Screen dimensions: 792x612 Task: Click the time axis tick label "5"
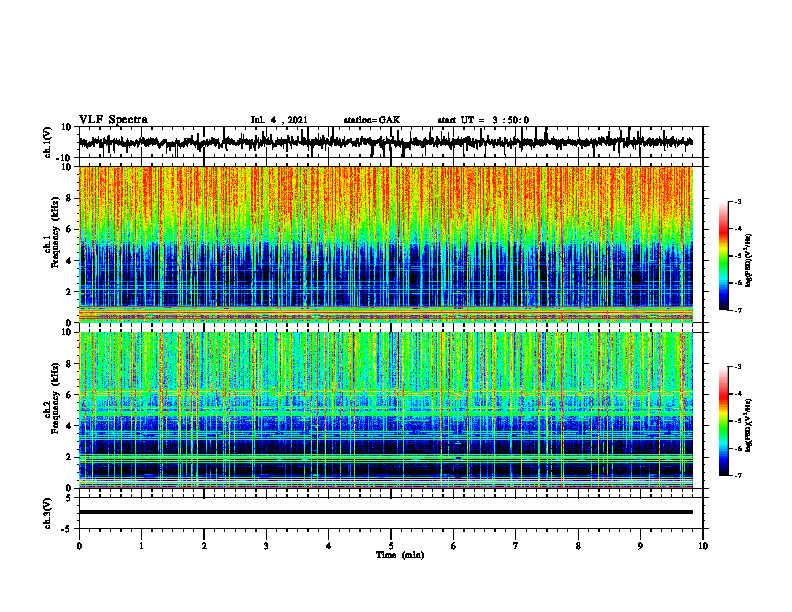(x=391, y=546)
